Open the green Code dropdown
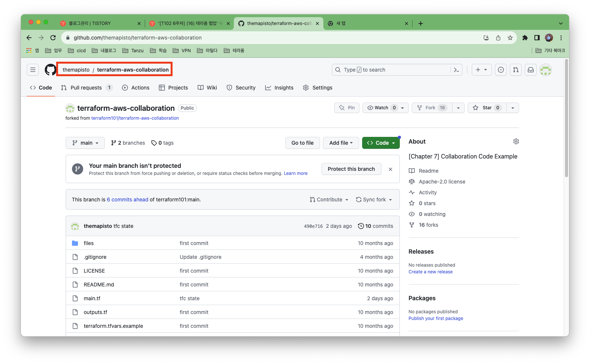This screenshot has width=590, height=364. pyautogui.click(x=381, y=143)
